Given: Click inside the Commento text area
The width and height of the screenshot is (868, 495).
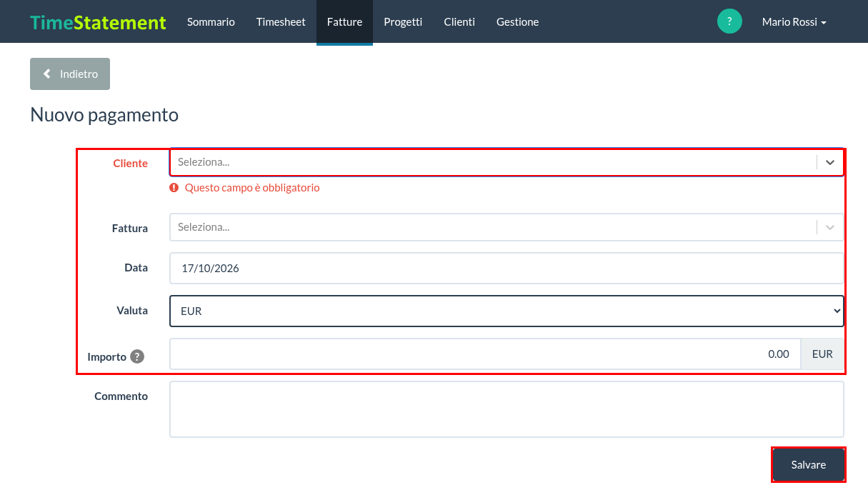Looking at the screenshot, I should 507,409.
